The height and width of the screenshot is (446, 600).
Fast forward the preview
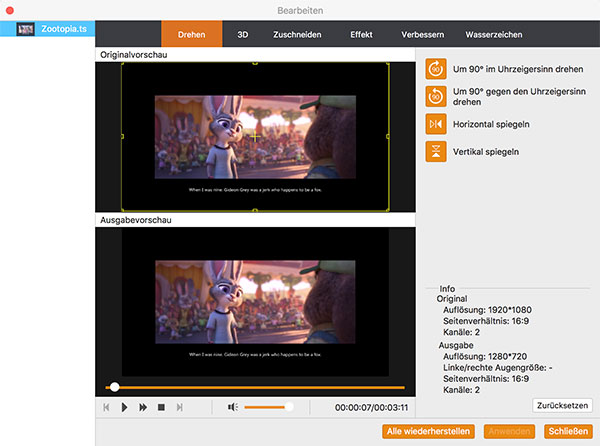click(143, 407)
